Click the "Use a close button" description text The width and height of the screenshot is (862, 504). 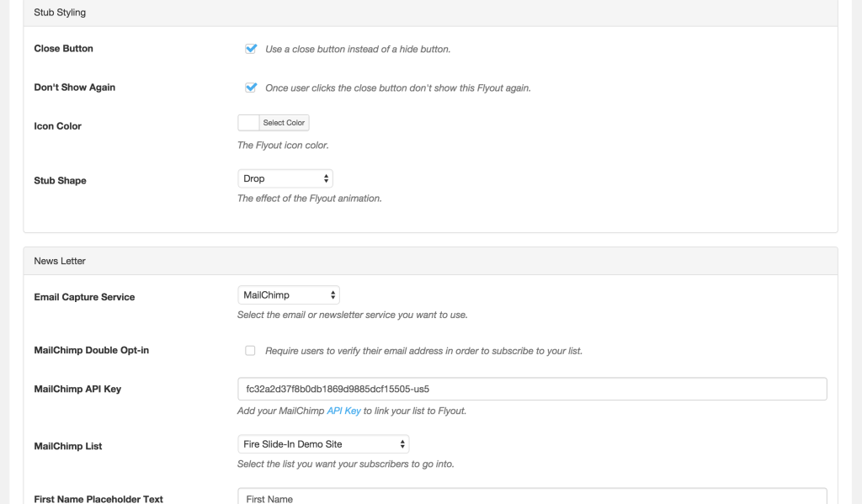click(358, 50)
